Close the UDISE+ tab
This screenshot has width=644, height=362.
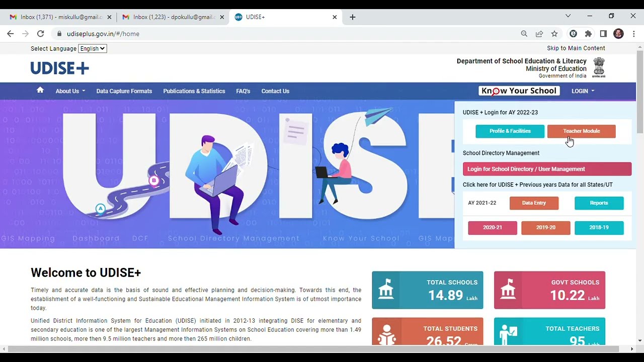335,17
